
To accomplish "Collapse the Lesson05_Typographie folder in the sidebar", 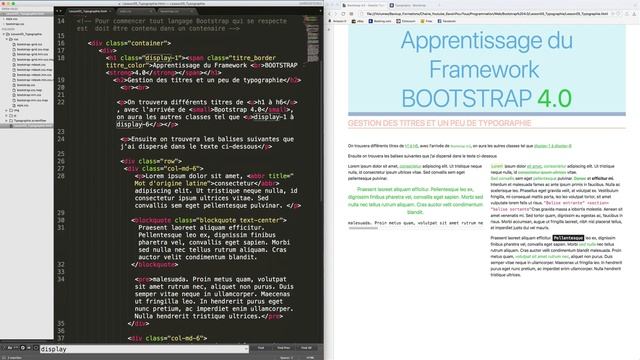I will (4, 34).
